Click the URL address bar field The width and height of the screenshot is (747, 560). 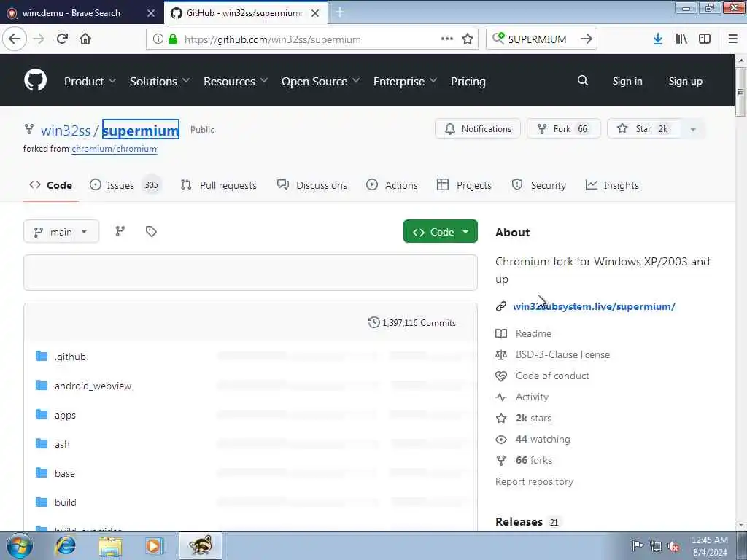[312, 39]
